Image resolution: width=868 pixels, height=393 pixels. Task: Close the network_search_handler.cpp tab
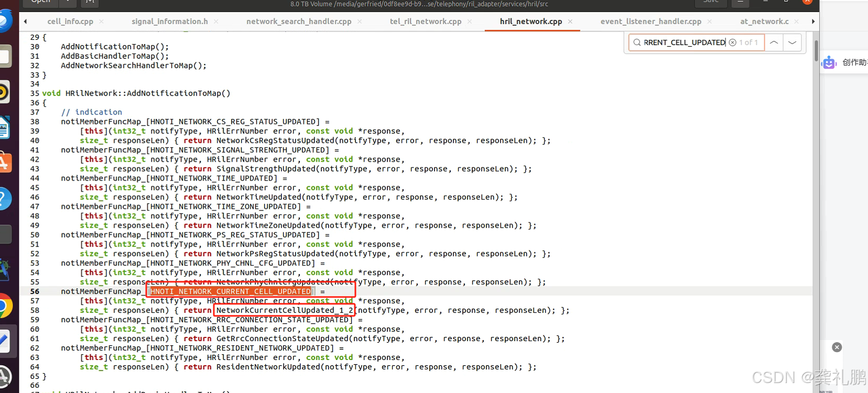360,22
